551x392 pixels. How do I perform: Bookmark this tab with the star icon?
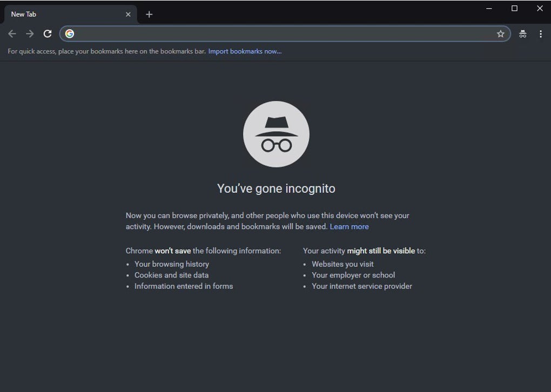500,33
